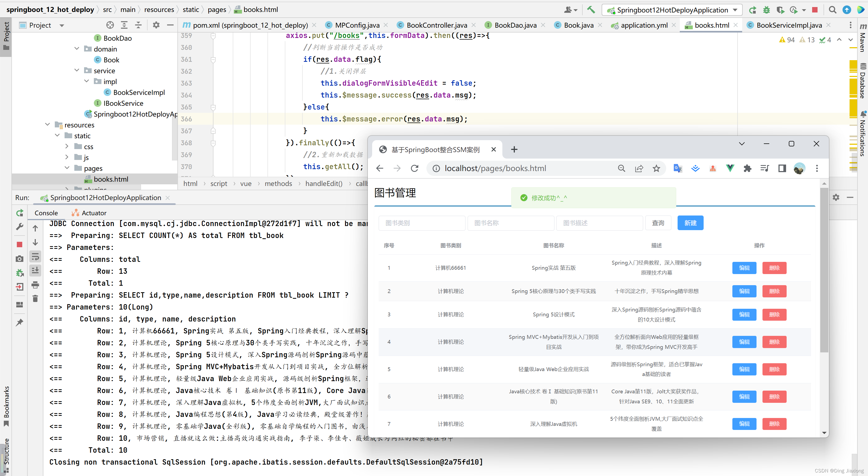Share this page icon in browser address bar
Viewport: 868px width, 476px height.
pyautogui.click(x=639, y=168)
